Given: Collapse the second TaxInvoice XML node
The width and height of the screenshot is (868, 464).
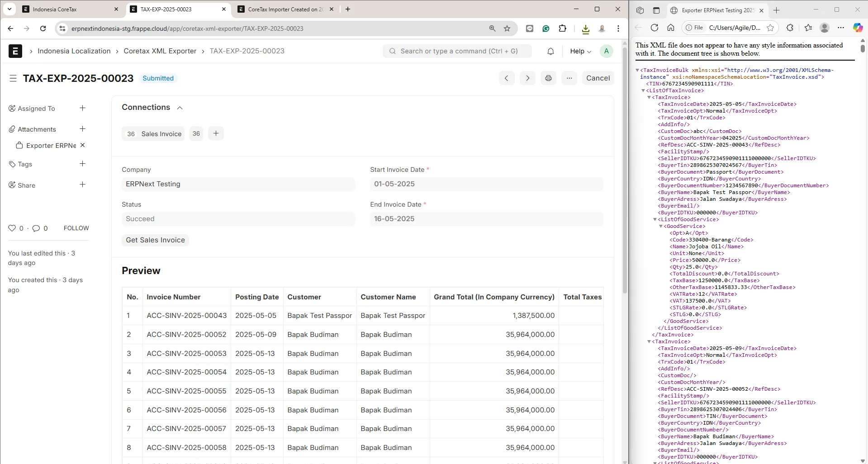Looking at the screenshot, I should tap(649, 341).
